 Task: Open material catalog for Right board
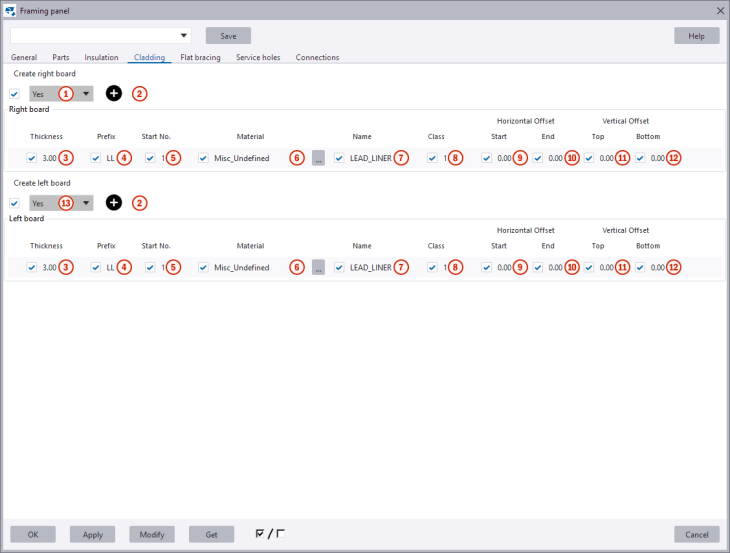318,158
